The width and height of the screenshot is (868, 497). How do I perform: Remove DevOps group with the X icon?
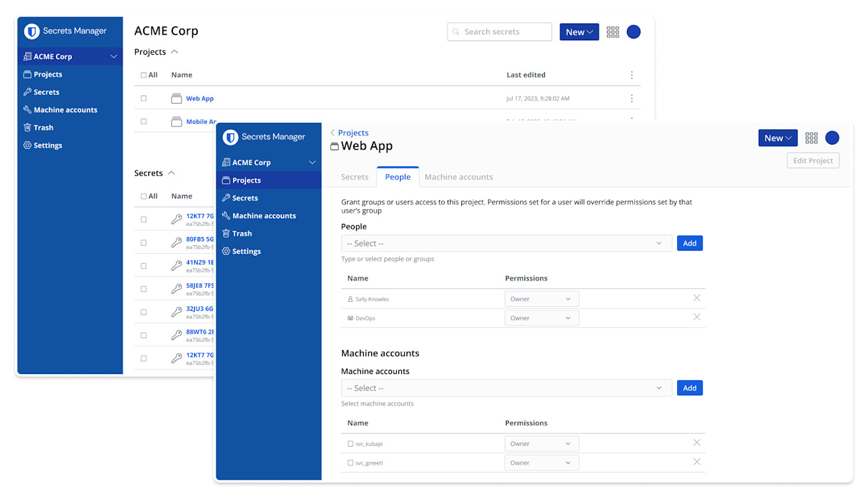(696, 317)
